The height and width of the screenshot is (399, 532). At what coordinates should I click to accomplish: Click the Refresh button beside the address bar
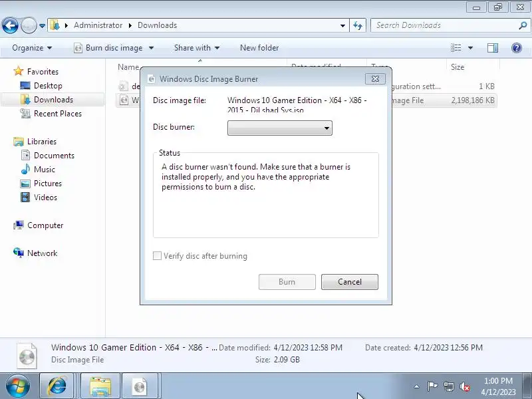(x=358, y=25)
